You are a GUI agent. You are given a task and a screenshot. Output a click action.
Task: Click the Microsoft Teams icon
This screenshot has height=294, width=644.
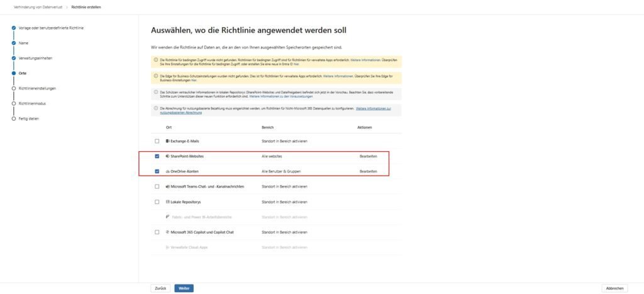167,186
